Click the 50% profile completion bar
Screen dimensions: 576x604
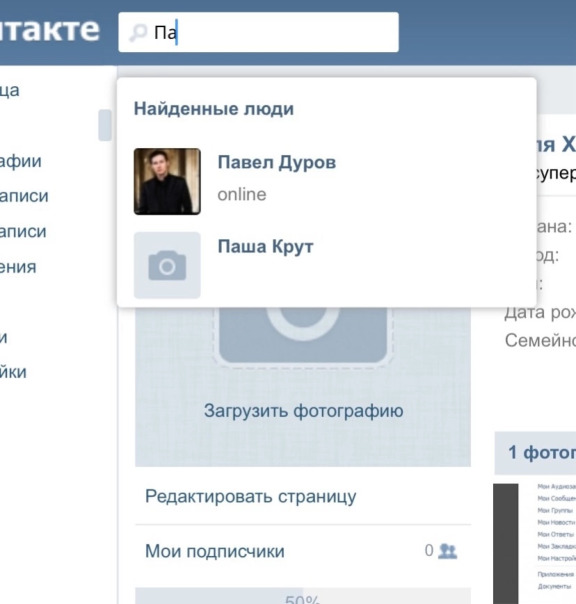click(303, 596)
